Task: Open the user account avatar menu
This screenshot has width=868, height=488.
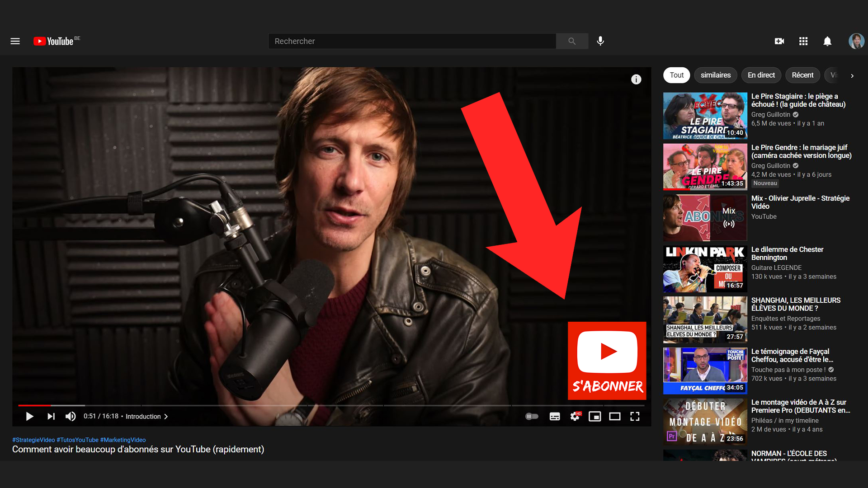Action: (x=856, y=41)
